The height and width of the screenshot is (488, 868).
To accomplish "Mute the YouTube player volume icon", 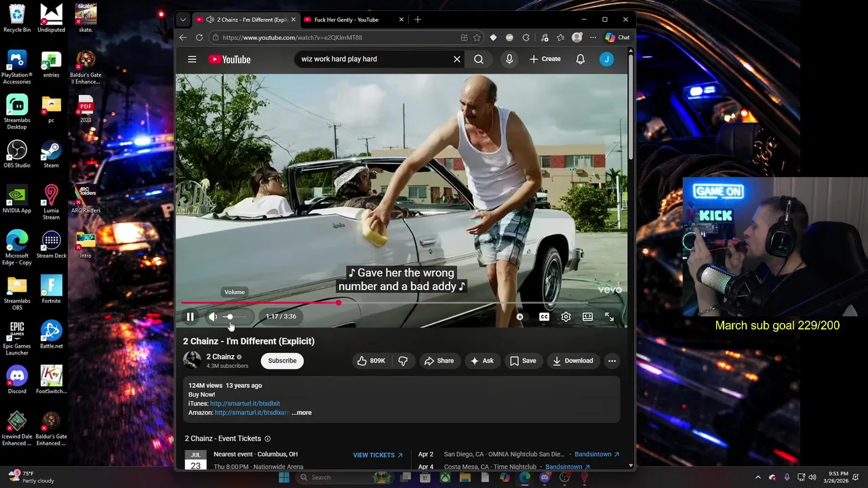I will coord(213,317).
